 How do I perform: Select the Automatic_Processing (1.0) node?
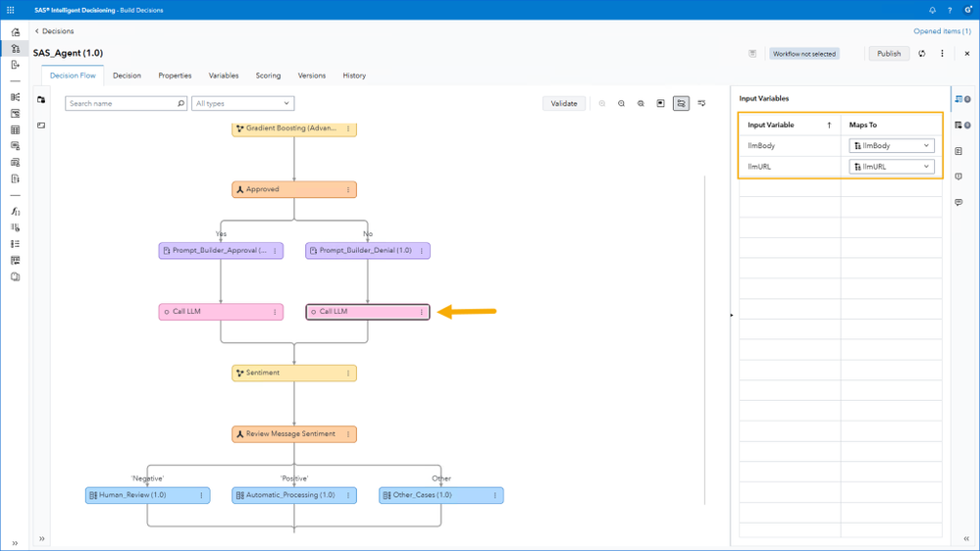pyautogui.click(x=294, y=495)
